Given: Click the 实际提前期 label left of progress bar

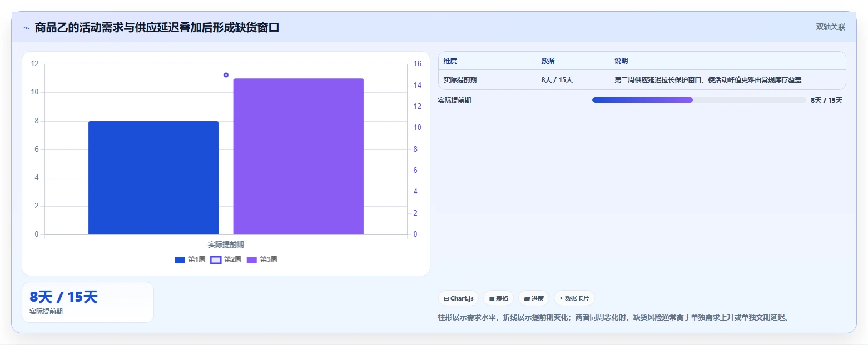Looking at the screenshot, I should (454, 101).
